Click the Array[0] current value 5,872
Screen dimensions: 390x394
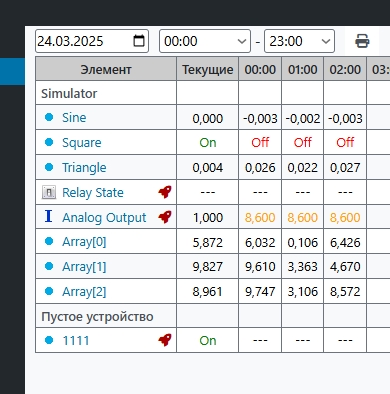[x=208, y=242]
